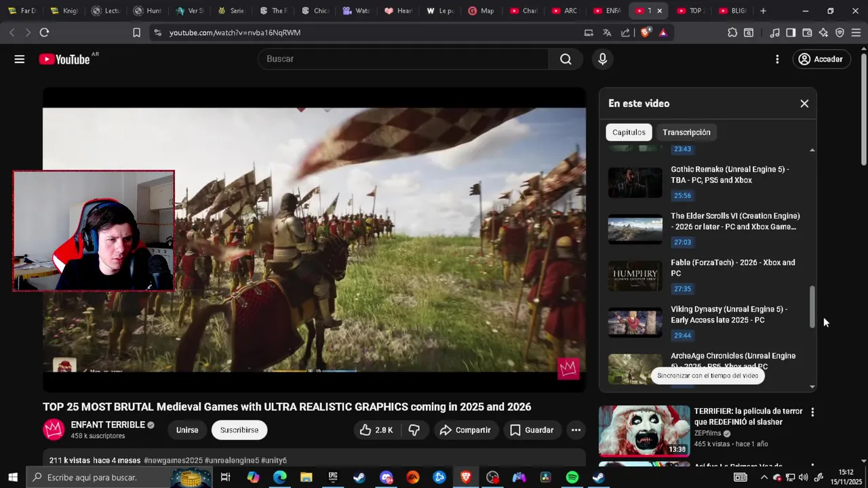Switch to the Capítulos tab
The width and height of the screenshot is (868, 488).
pos(629,132)
